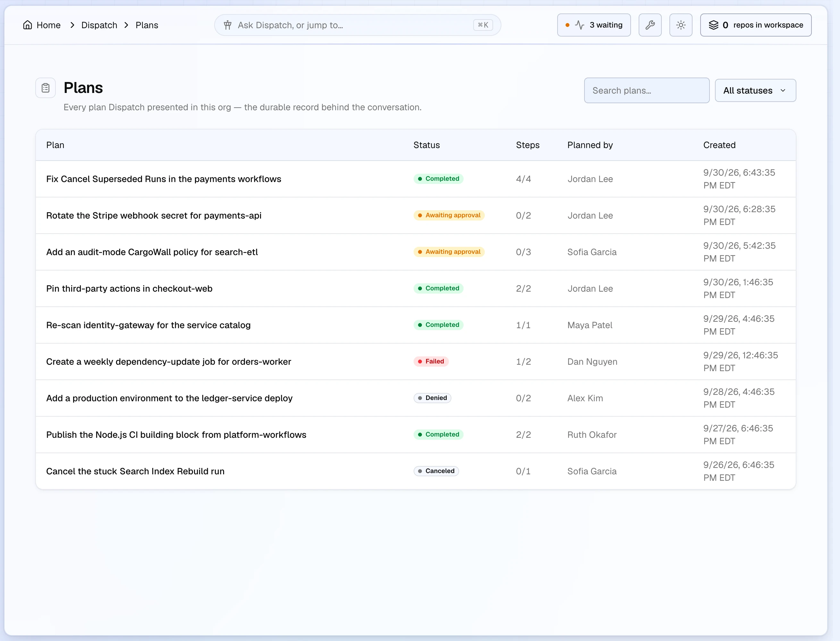The width and height of the screenshot is (840, 641).
Task: Click the Canceled status badge
Action: coord(436,471)
